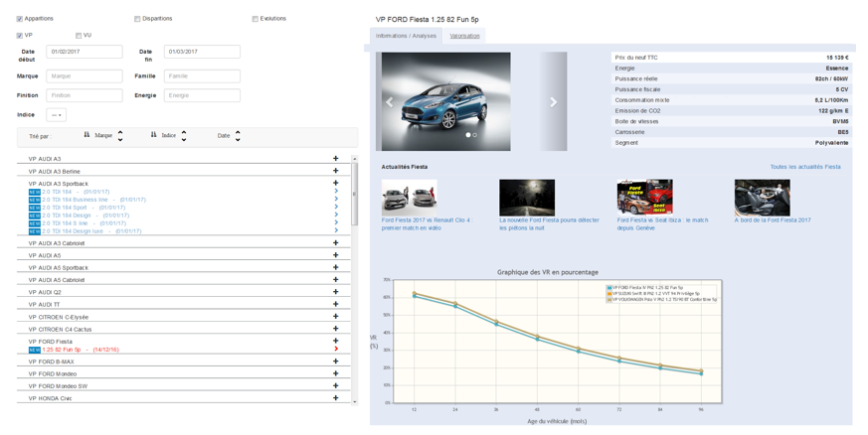The width and height of the screenshot is (868, 435).
Task: Collapse VP AUDI A3 Sportback plus icon
Action: pyautogui.click(x=335, y=183)
